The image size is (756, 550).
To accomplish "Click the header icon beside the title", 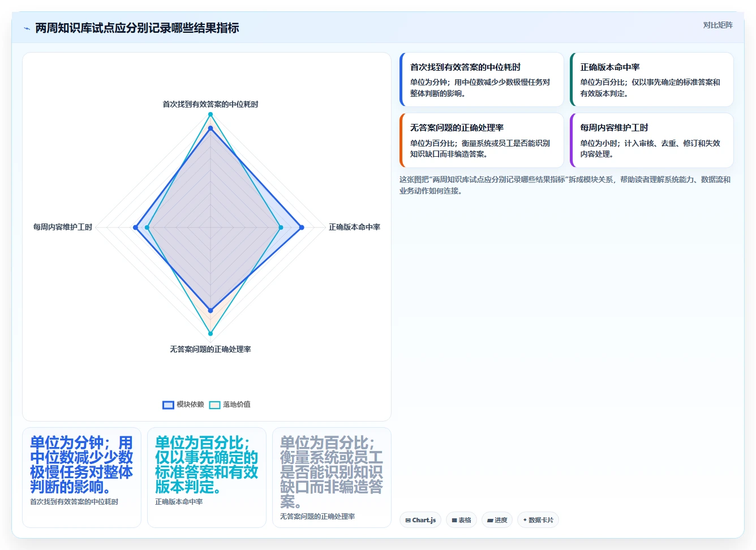I will coord(27,28).
